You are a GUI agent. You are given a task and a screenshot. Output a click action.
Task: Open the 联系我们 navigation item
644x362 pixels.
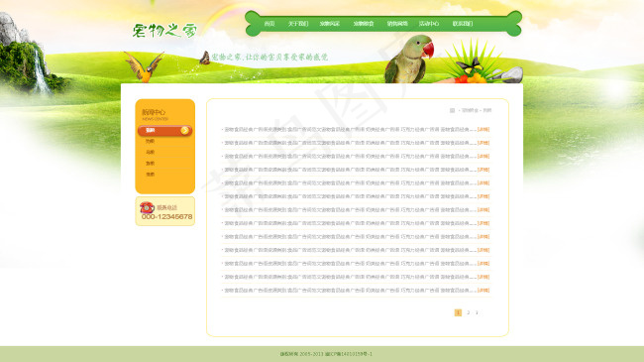(463, 24)
